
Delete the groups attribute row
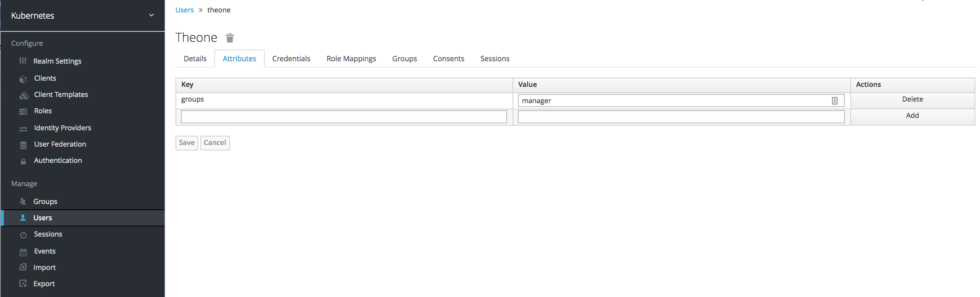click(x=912, y=99)
